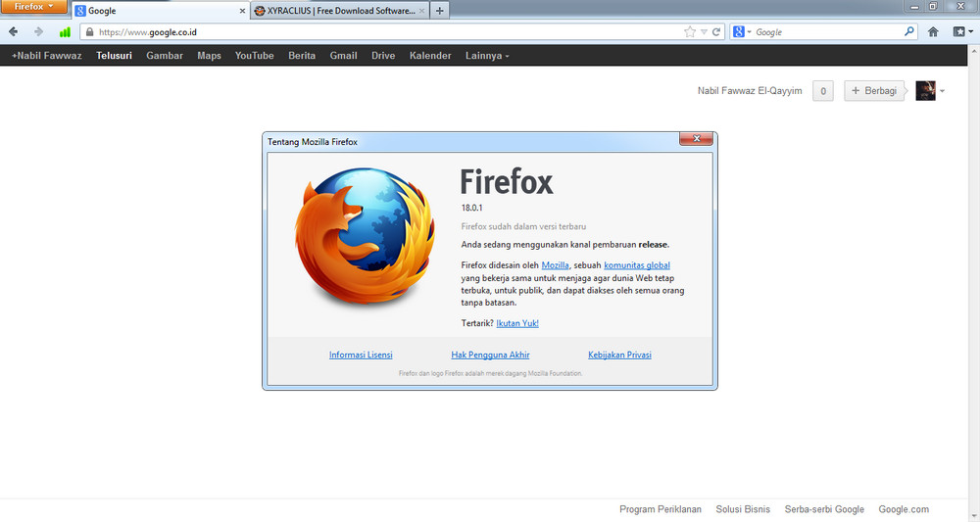
Task: Open Gmail in Google bar
Action: point(344,56)
